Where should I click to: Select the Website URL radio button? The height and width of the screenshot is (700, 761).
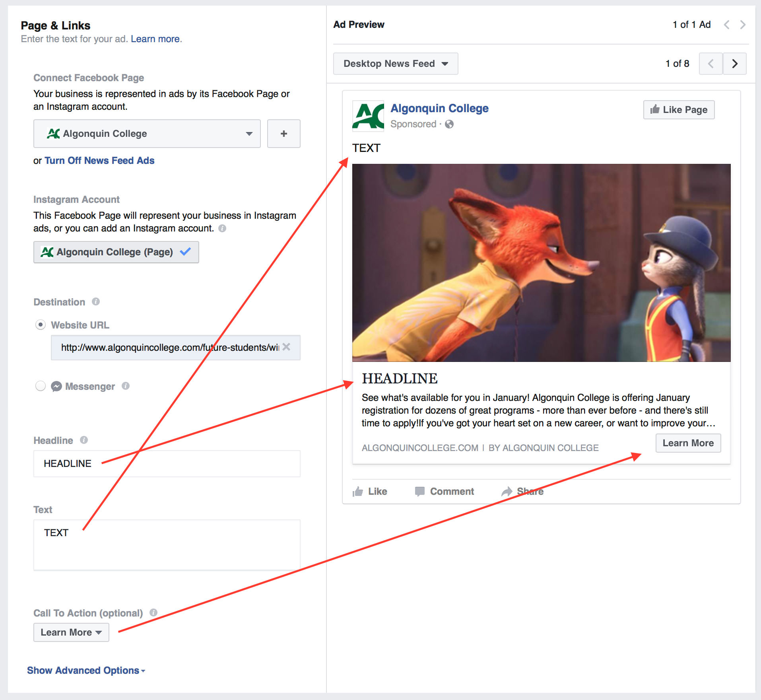click(41, 325)
